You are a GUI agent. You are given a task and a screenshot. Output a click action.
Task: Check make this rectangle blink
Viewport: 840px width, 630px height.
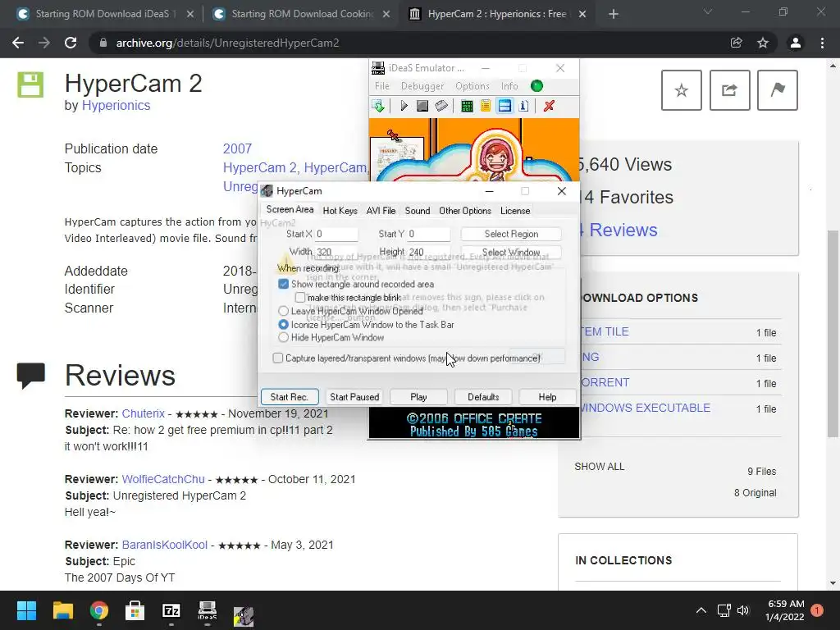[300, 297]
